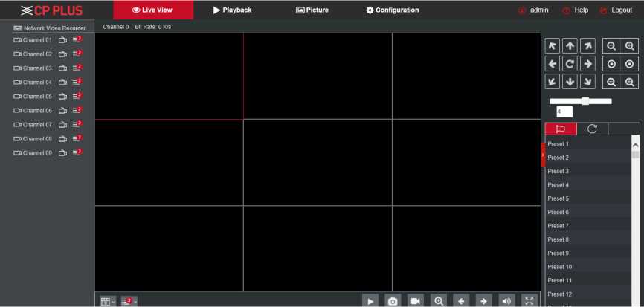Move PTZ diagonally down-right
This screenshot has width=644, height=307.
pos(587,82)
